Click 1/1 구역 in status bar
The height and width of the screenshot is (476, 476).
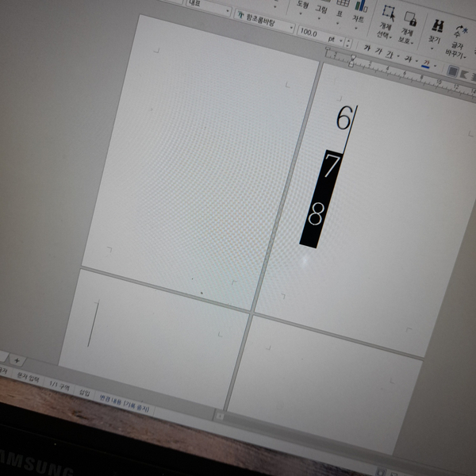click(x=59, y=386)
